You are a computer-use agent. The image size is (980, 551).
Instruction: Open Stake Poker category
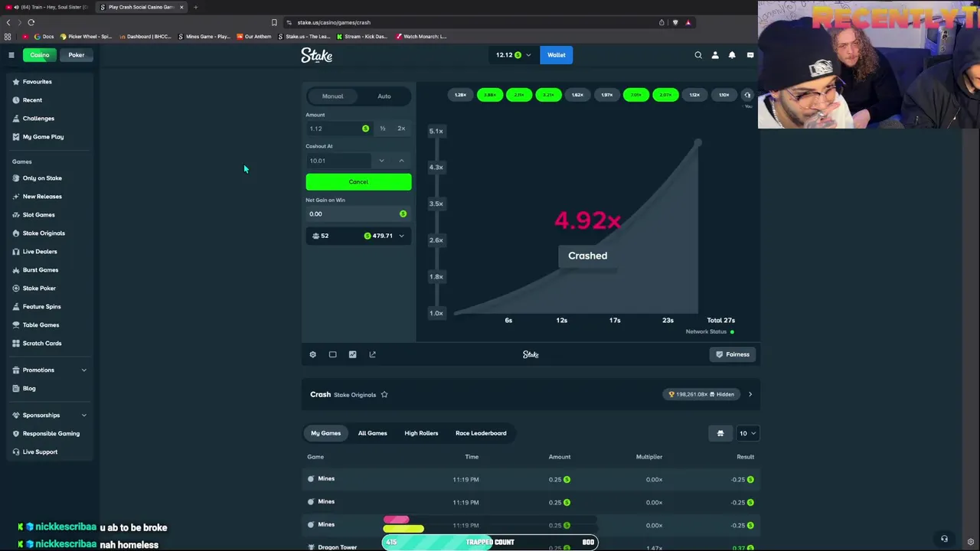[x=39, y=289]
